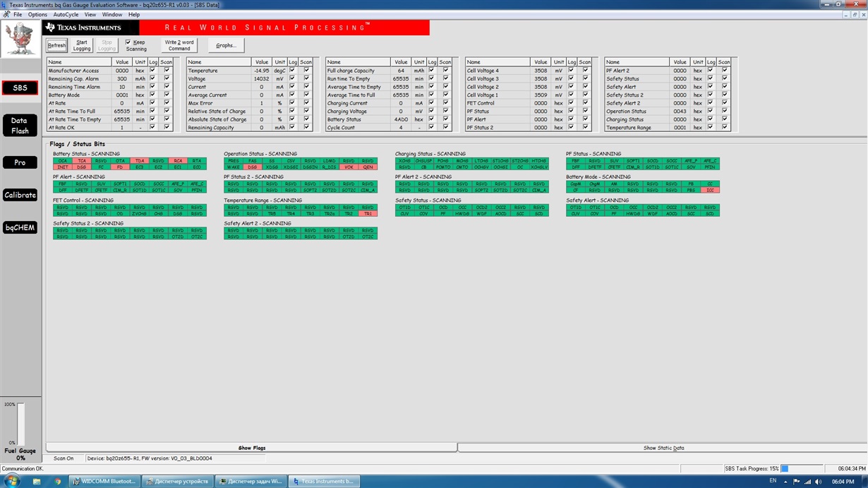
Task: Click the Refresh button
Action: pos(56,45)
